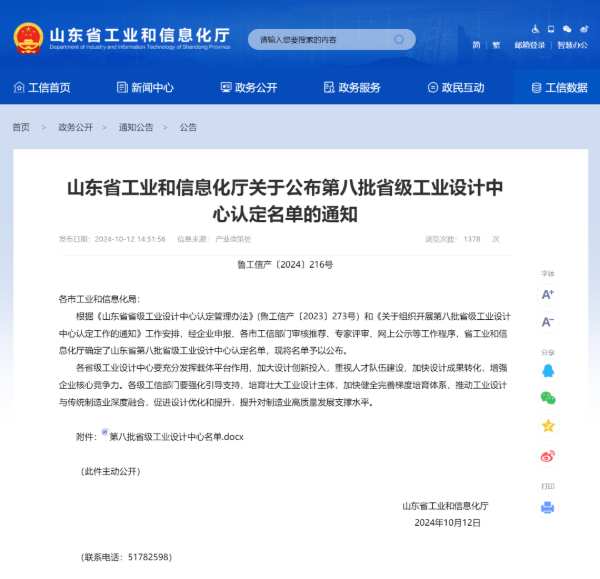
Task: Click 公告 in the breadcrumb
Action: pos(188,127)
